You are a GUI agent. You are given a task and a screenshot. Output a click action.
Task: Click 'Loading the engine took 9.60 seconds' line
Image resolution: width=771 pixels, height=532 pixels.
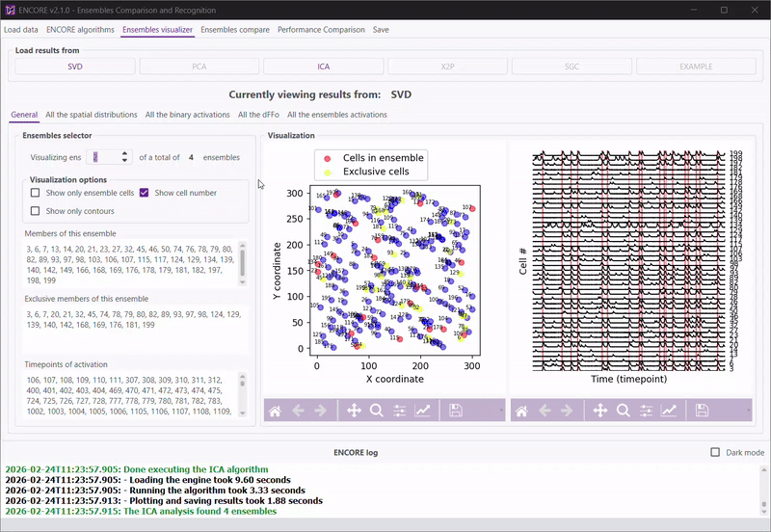(x=147, y=480)
